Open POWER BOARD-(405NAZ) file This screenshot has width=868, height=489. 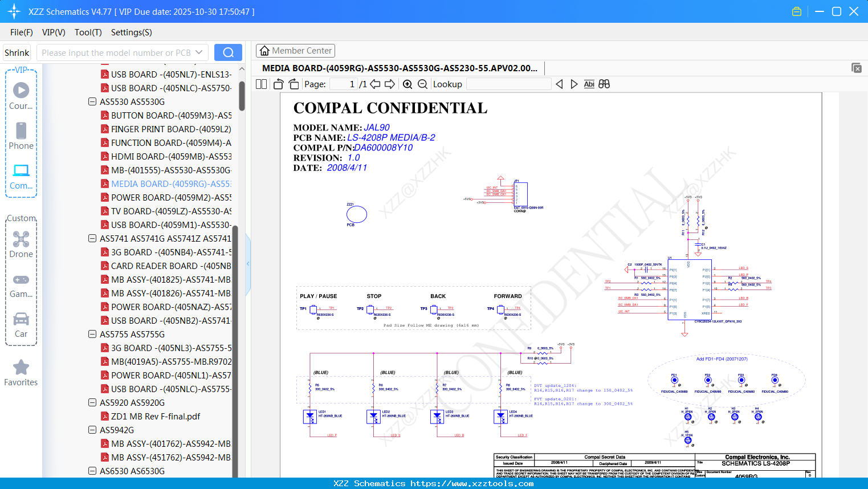coord(166,307)
